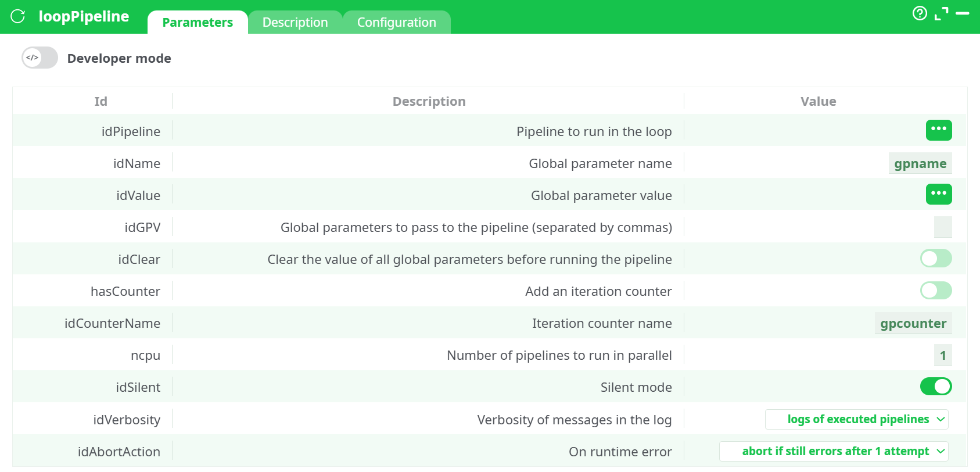This screenshot has width=980, height=472.
Task: Minimize the panel using dash icon
Action: click(x=963, y=13)
